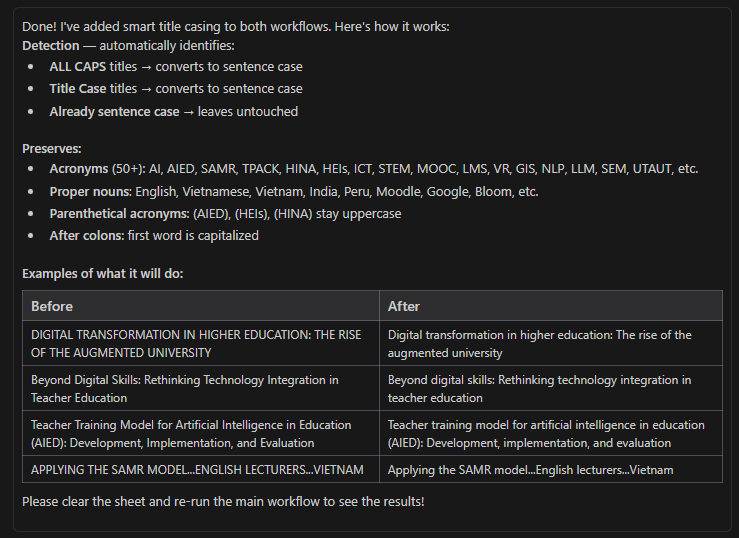
Task: Click the 'Beyond Digital Skills' Before cell
Action: (x=185, y=388)
